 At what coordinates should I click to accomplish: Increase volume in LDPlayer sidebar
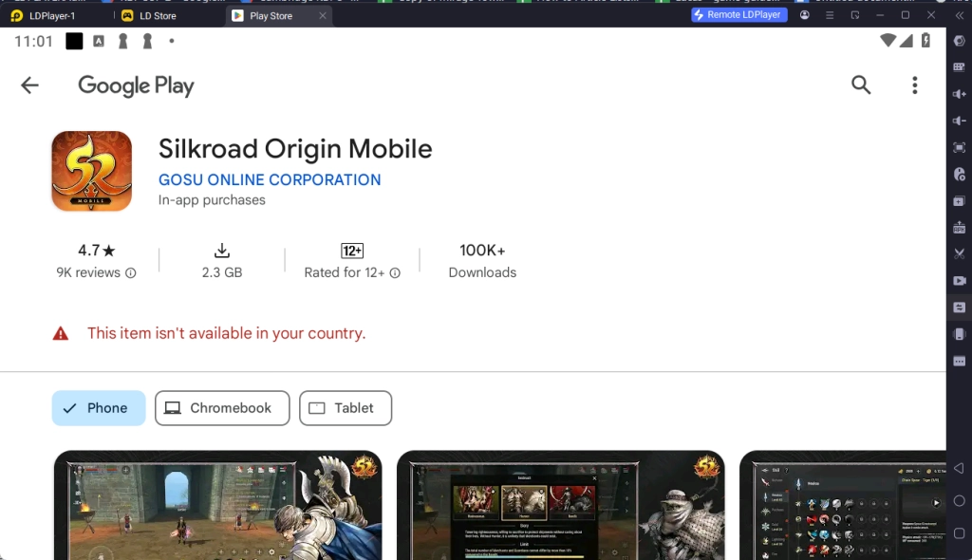[x=959, y=94]
